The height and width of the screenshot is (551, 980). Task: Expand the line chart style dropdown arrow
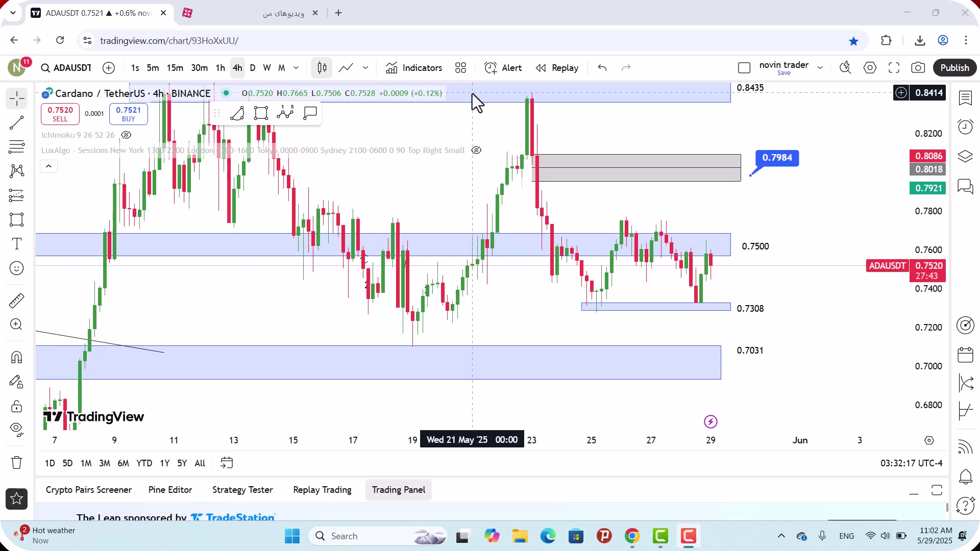365,68
